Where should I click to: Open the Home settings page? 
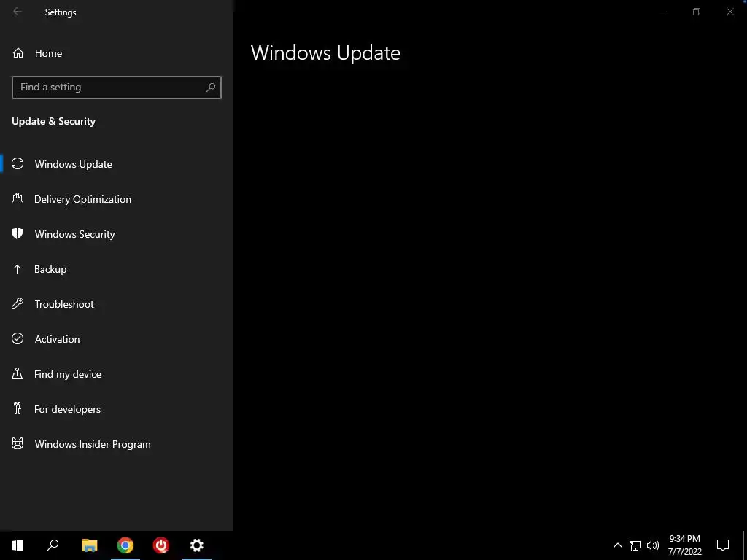click(117, 53)
